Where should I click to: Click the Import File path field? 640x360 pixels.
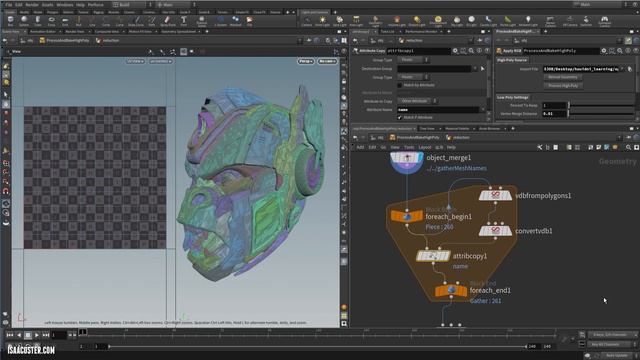pyautogui.click(x=581, y=69)
